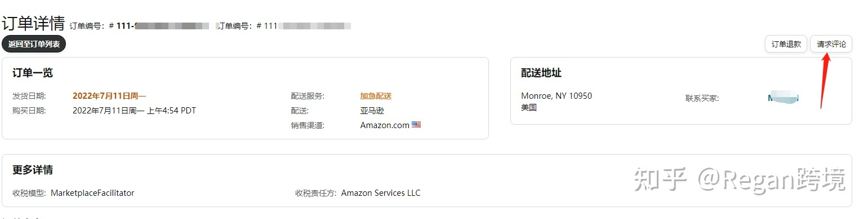Image resolution: width=868 pixels, height=219 pixels.
Task: Click the 配送地址 section heading
Action: pyautogui.click(x=541, y=73)
